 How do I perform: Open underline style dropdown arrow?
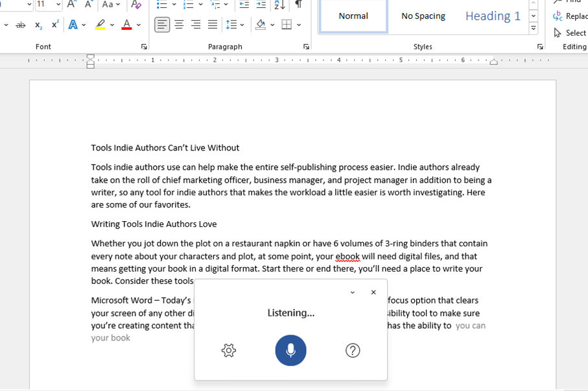pyautogui.click(x=6, y=25)
